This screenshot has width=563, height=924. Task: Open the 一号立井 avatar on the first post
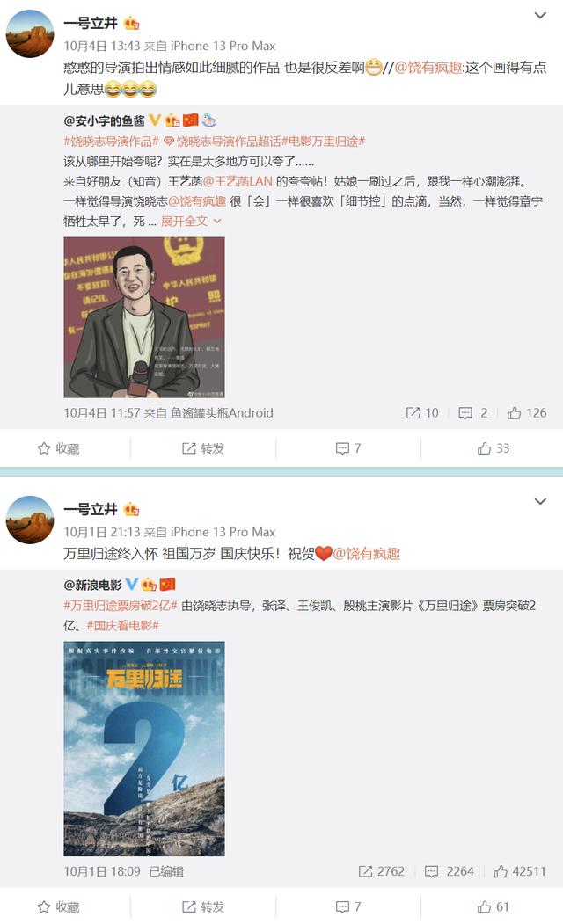pos(30,33)
